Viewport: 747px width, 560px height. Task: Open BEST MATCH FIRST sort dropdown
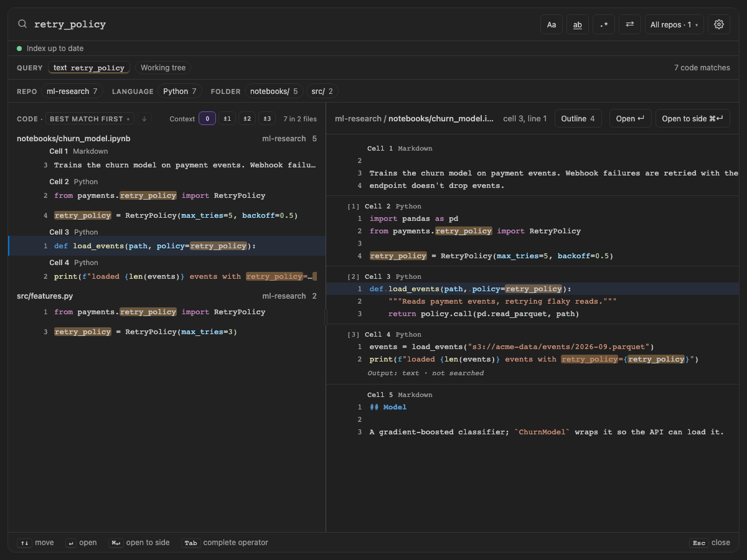click(x=90, y=119)
